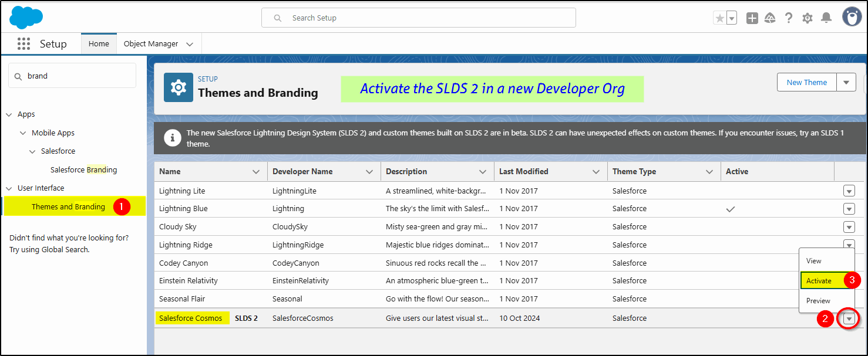Switch to the Object Manager tab
This screenshot has width=868, height=356.
(x=150, y=43)
